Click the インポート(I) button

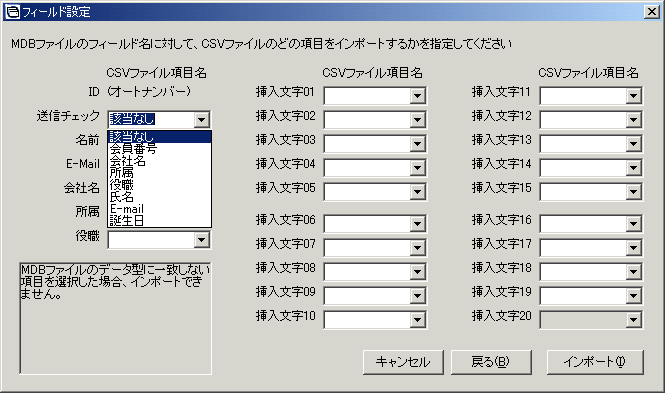595,362
